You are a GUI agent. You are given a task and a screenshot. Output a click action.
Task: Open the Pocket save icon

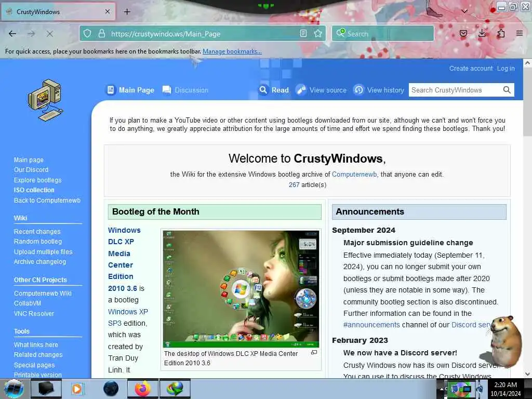(463, 33)
